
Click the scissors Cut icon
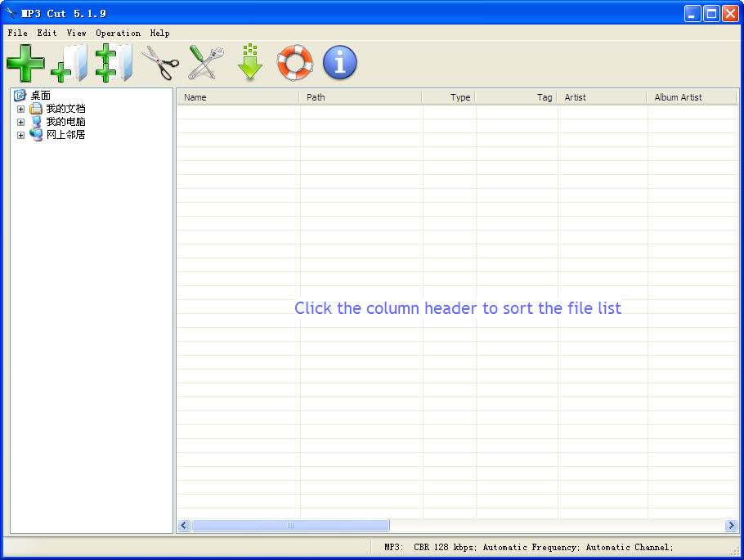coord(160,63)
